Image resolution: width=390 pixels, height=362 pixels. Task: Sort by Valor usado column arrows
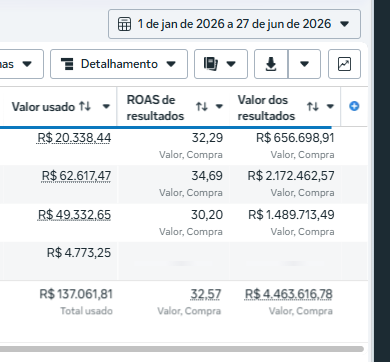(85, 106)
